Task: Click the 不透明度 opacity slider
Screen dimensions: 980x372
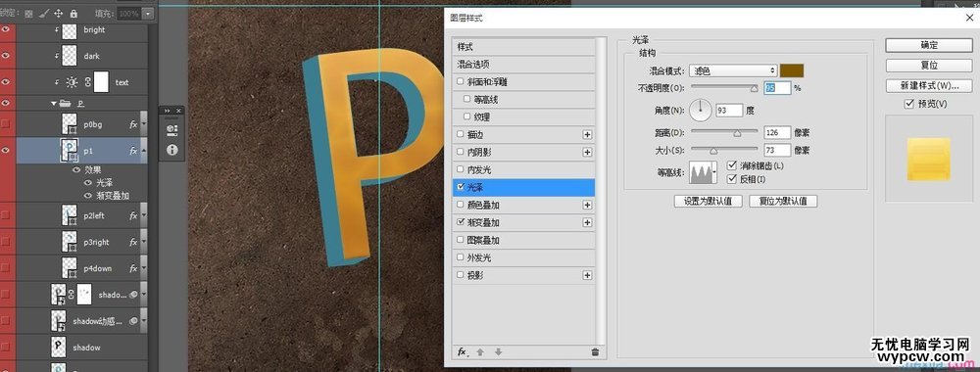Action: [724, 88]
